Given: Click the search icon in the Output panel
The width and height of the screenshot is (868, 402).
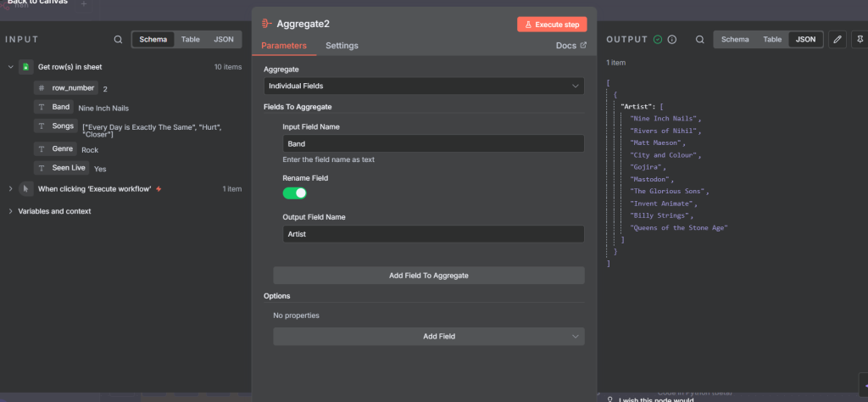Looking at the screenshot, I should pos(699,39).
